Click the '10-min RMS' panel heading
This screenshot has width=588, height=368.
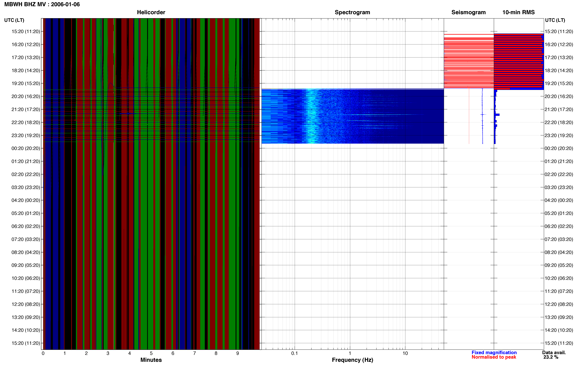518,12
